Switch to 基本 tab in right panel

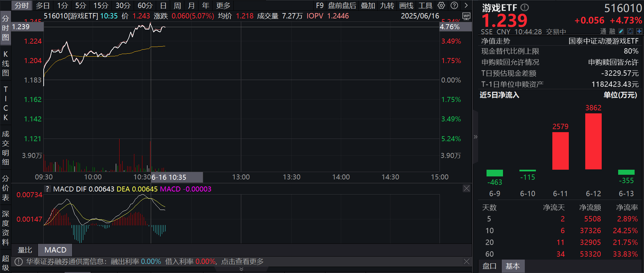513,266
